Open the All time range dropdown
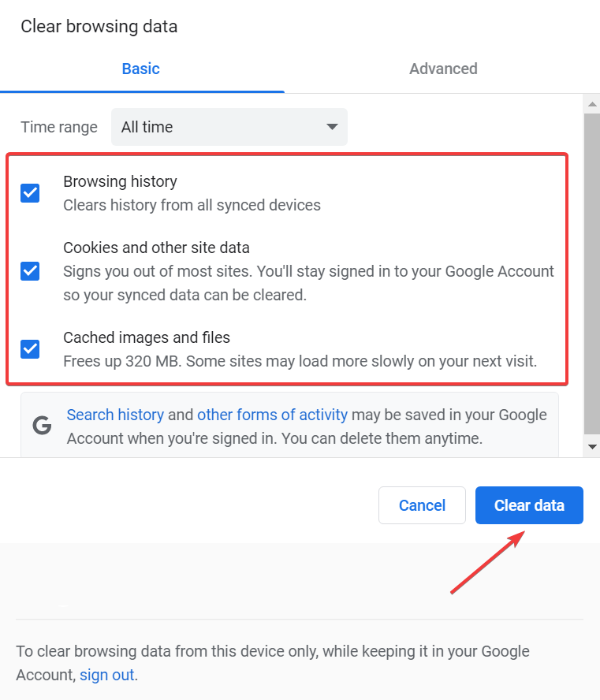This screenshot has height=700, width=600. [229, 127]
